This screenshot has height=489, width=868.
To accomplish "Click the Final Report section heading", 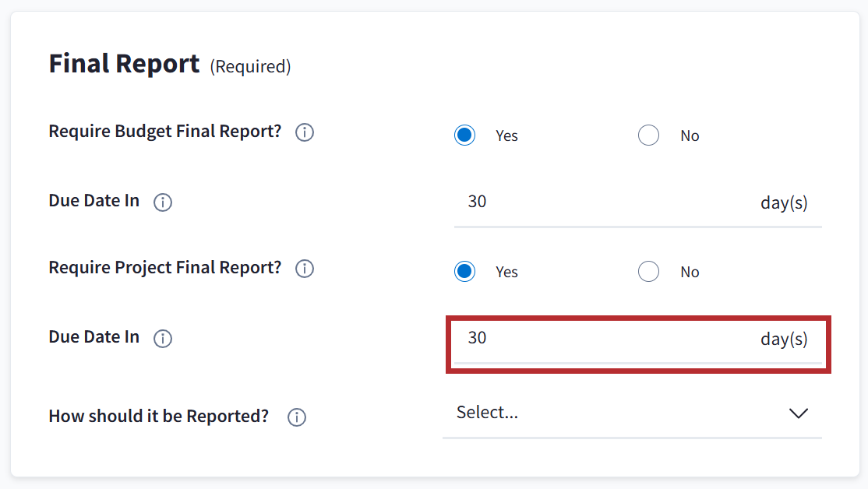I will pyautogui.click(x=124, y=64).
